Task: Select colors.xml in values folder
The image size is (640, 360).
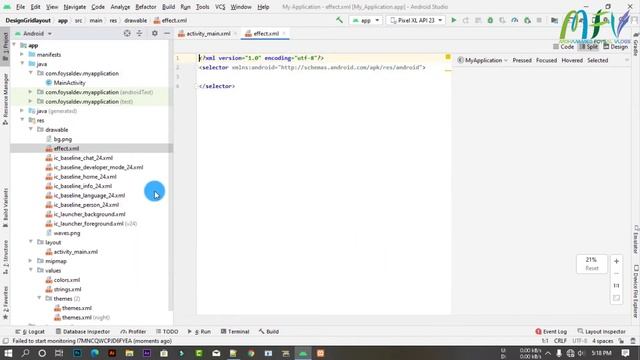Action: (67, 280)
